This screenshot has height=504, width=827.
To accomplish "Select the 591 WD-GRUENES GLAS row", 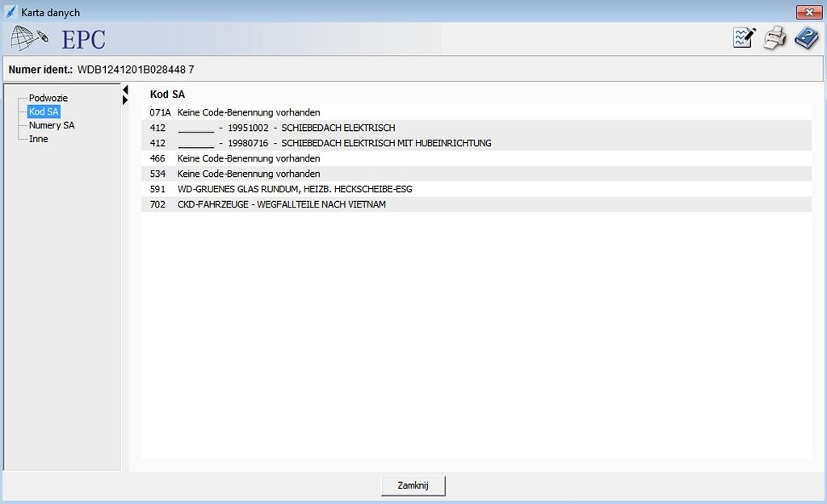I will 476,189.
